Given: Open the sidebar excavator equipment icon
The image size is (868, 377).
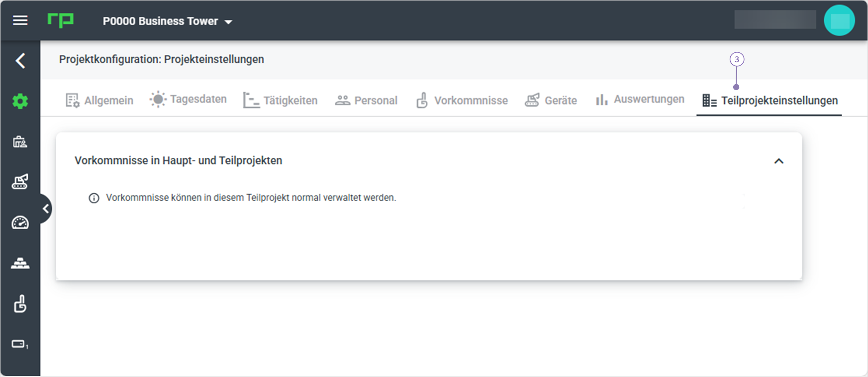Looking at the screenshot, I should 20,182.
